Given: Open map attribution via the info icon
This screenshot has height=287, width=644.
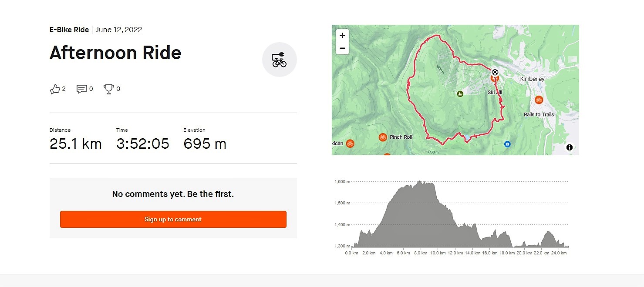Looking at the screenshot, I should click(x=569, y=147).
